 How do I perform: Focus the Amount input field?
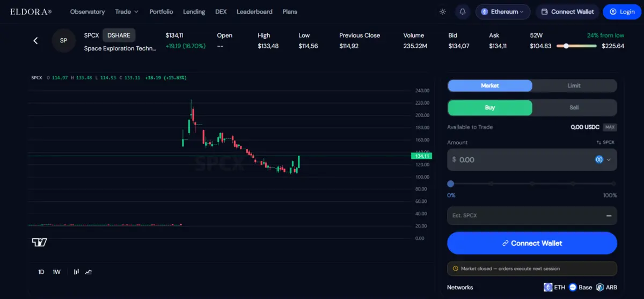(532, 159)
